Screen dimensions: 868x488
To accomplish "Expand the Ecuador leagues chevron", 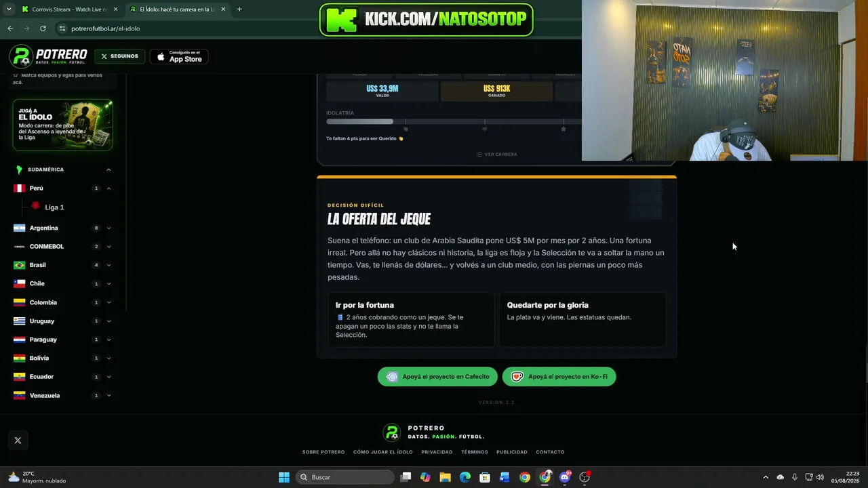I will [108, 377].
